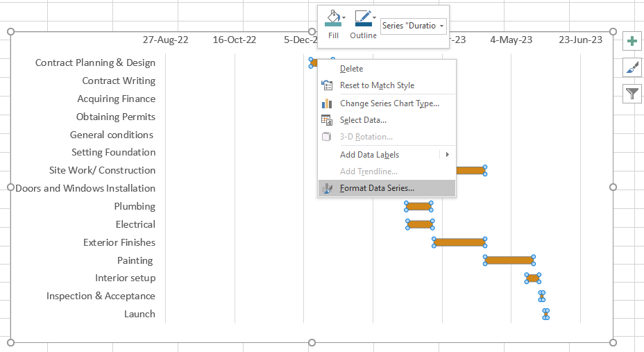Click the Change Series Chart Type icon
Screen dimensions: 644x352
327,103
